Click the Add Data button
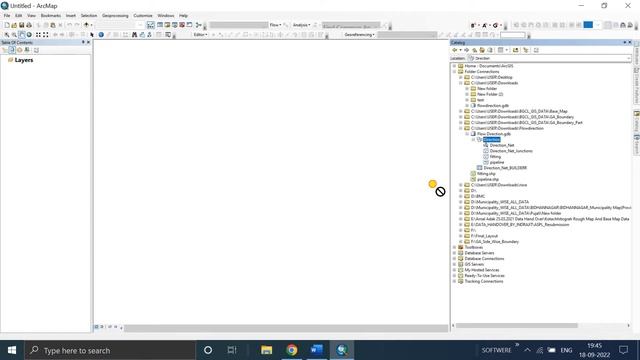 click(86, 25)
